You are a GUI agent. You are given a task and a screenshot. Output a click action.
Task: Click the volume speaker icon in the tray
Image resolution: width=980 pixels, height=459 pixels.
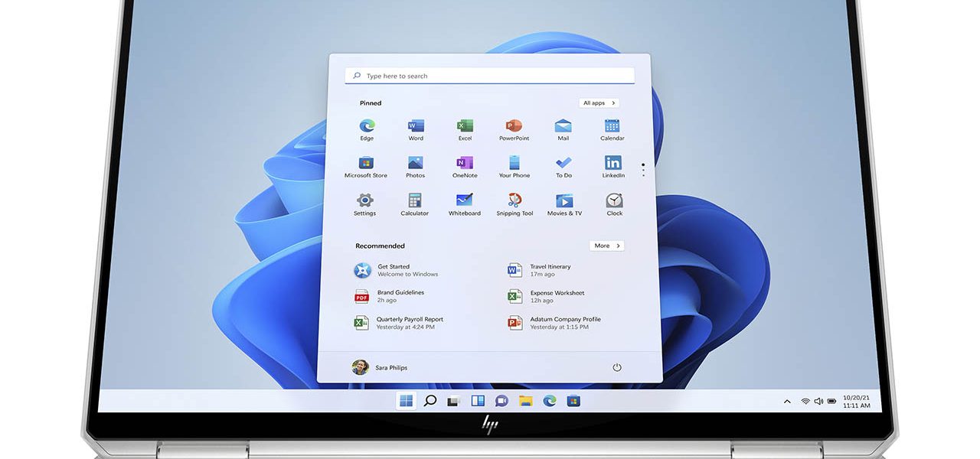(x=818, y=402)
